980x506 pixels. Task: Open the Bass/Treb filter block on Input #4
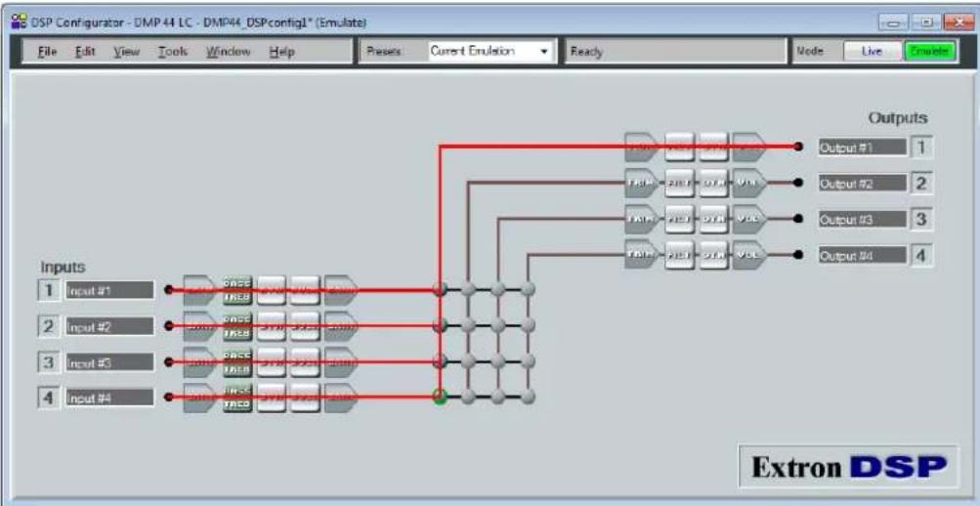coord(237,398)
